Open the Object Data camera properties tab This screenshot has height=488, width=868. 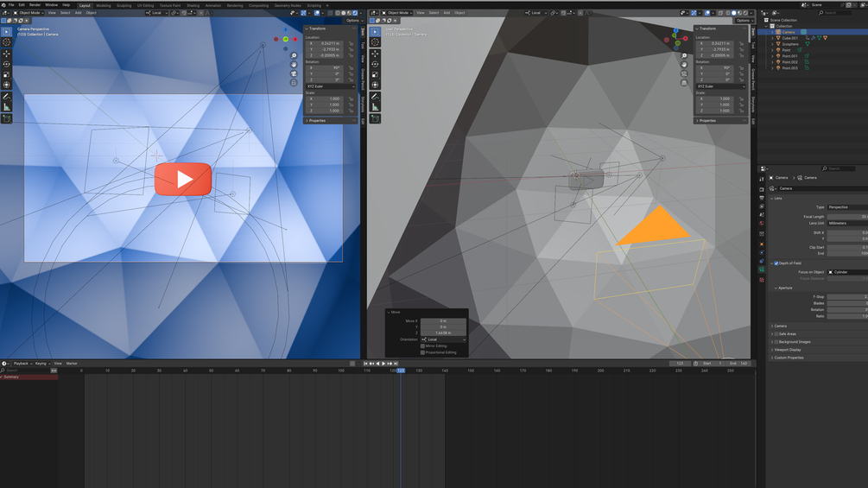tap(762, 269)
